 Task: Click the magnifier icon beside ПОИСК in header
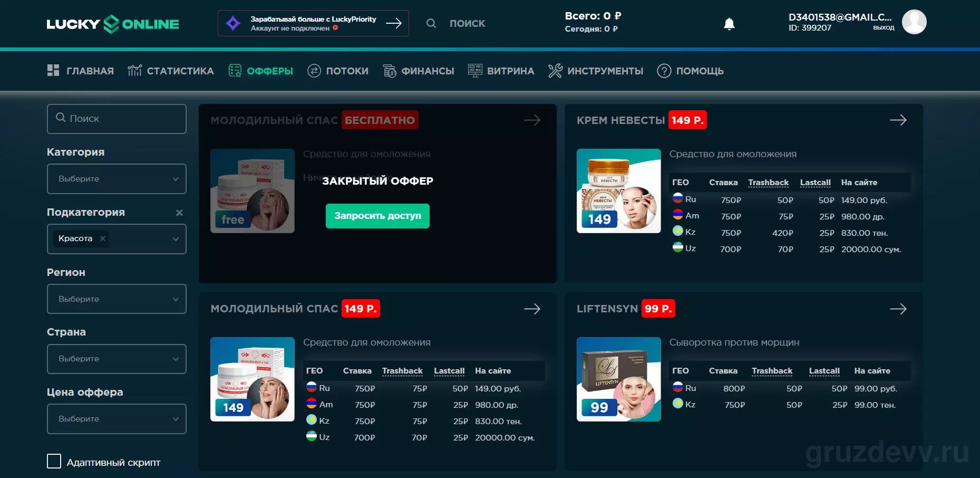(x=431, y=23)
